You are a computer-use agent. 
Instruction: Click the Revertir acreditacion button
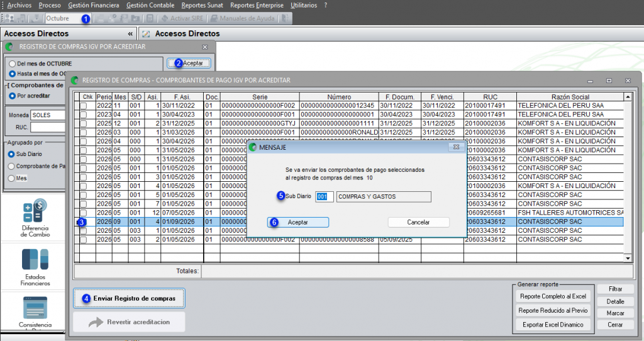click(x=129, y=322)
